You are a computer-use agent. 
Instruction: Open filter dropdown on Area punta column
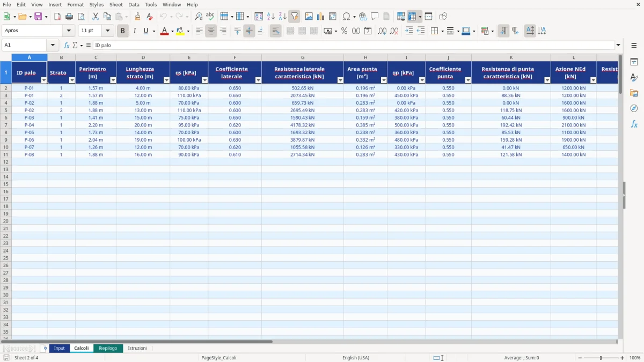[384, 80]
